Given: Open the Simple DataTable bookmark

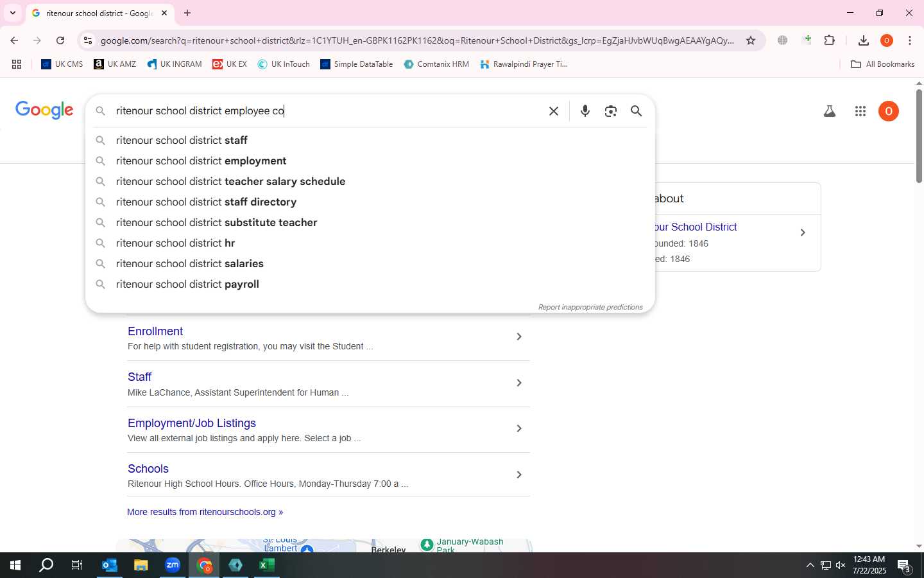Looking at the screenshot, I should click(357, 64).
